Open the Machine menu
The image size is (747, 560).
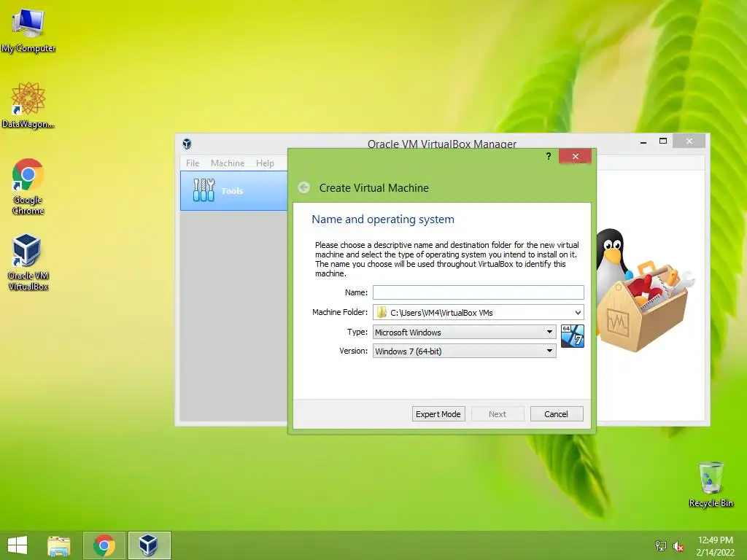click(228, 163)
